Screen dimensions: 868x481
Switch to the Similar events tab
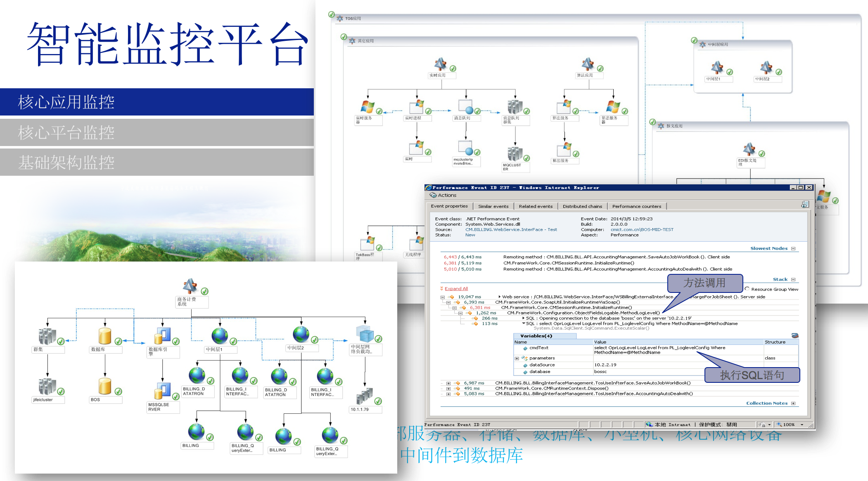tap(493, 206)
